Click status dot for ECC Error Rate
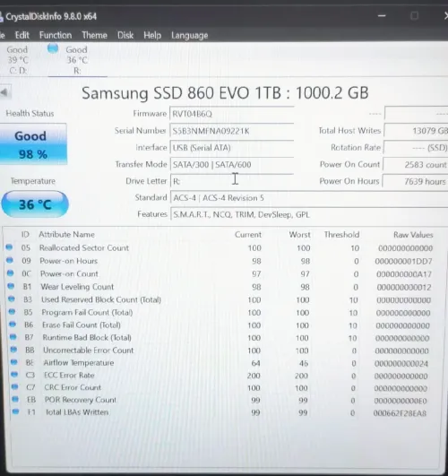This screenshot has height=476, width=448. 14,375
